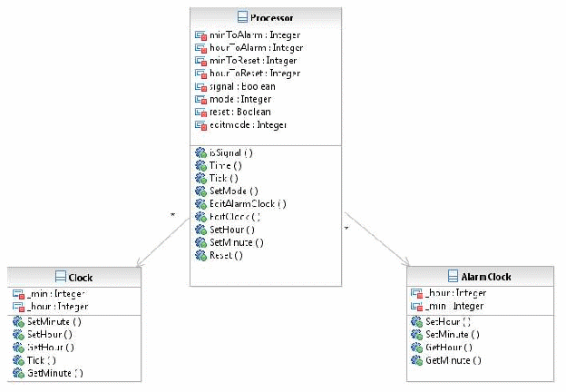Select reset : Boolean attribute text

coord(240,112)
